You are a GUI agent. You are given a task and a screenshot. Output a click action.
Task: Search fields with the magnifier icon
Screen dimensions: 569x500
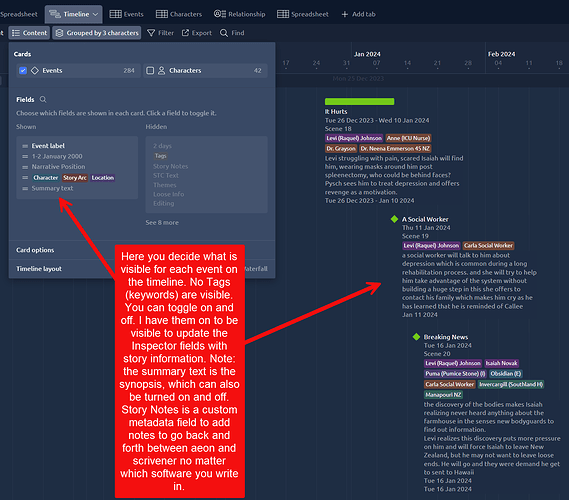[43, 99]
